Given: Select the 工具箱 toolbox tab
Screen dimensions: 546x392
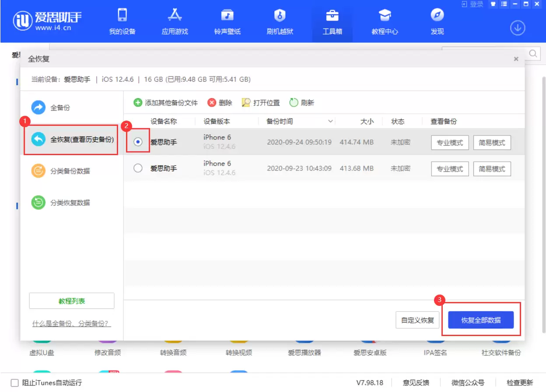Looking at the screenshot, I should 332,22.
